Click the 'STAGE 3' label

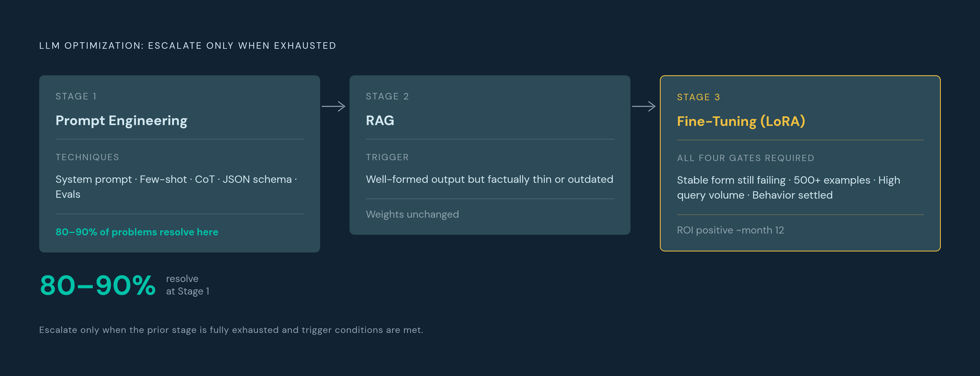coord(699,97)
